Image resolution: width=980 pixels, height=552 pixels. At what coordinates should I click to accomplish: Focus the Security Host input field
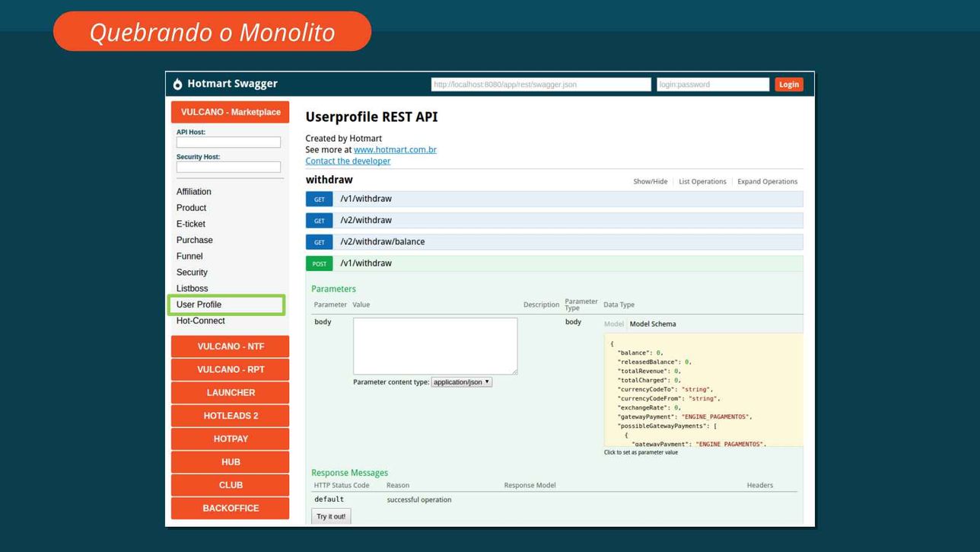click(x=228, y=167)
